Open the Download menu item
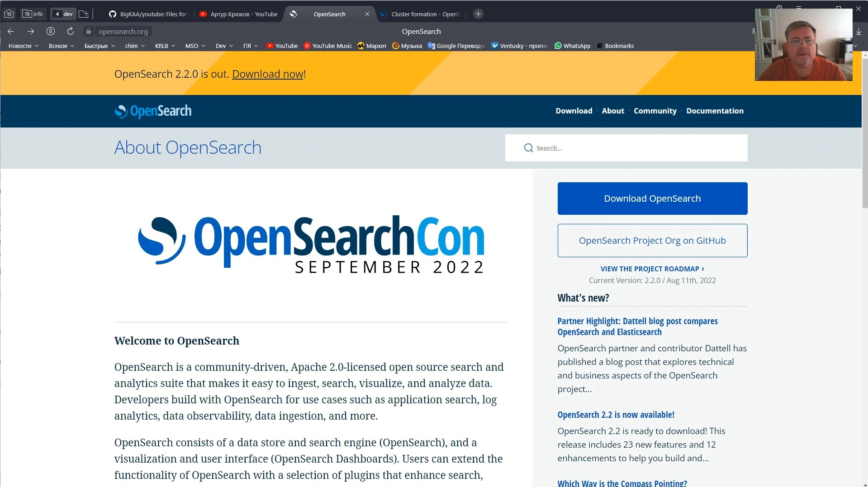Image resolution: width=868 pixels, height=487 pixels. pos(574,111)
